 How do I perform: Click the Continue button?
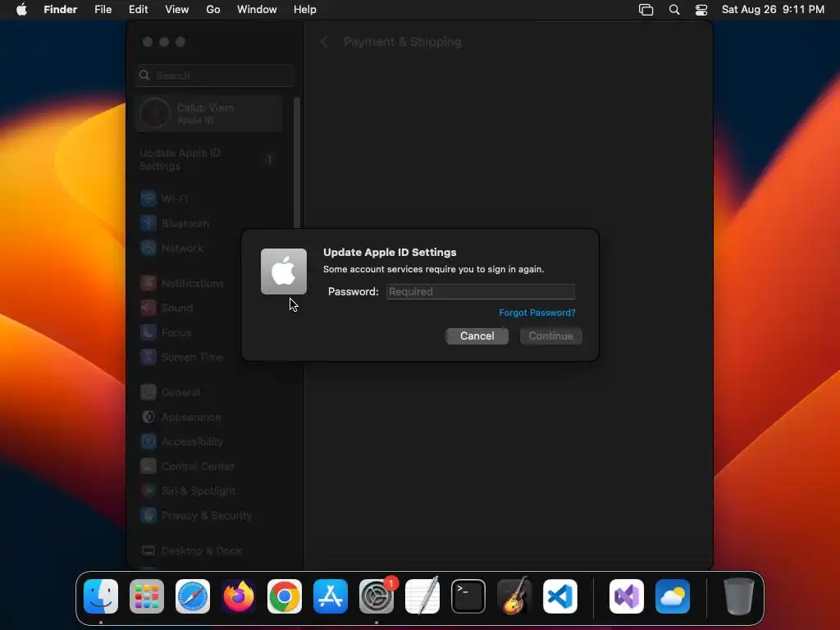(550, 336)
